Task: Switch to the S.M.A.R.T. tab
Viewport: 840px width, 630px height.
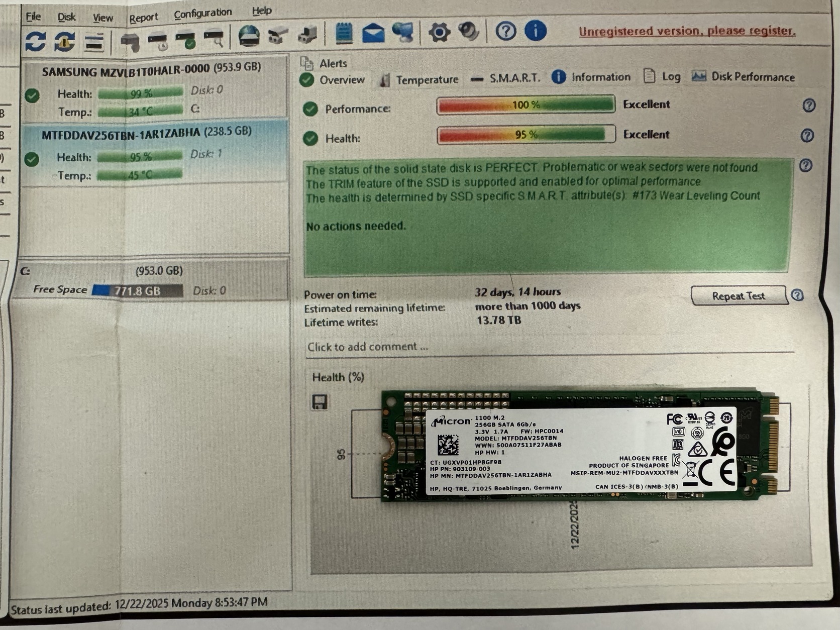Action: pyautogui.click(x=505, y=78)
